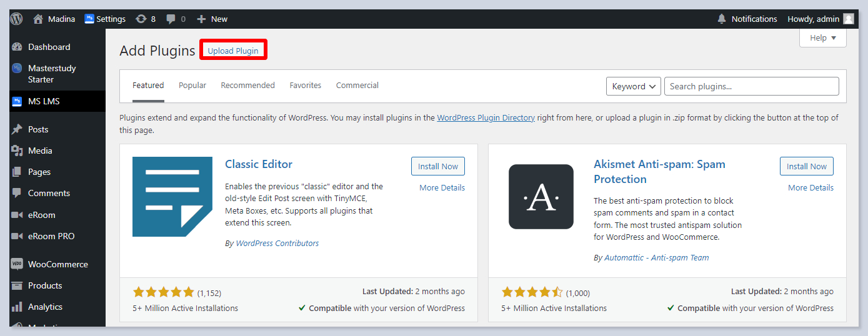This screenshot has height=336, width=868.
Task: Click the Madina home site icon
Action: point(38,19)
